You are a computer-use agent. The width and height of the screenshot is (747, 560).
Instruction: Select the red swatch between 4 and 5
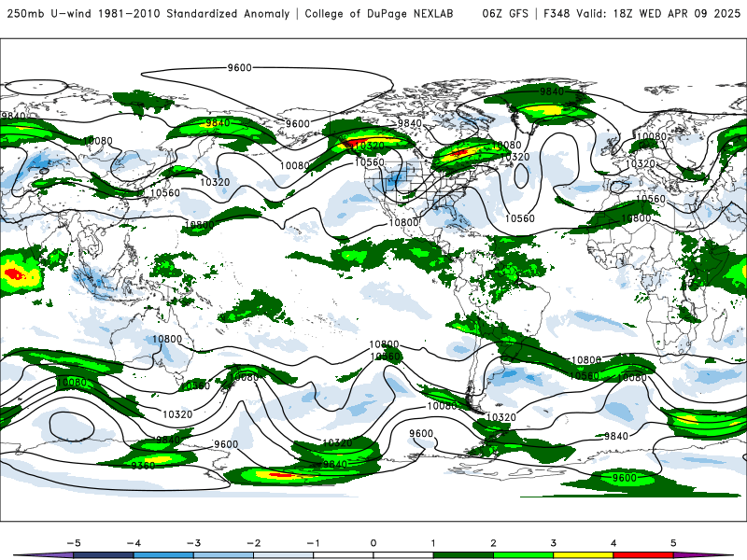643,555
